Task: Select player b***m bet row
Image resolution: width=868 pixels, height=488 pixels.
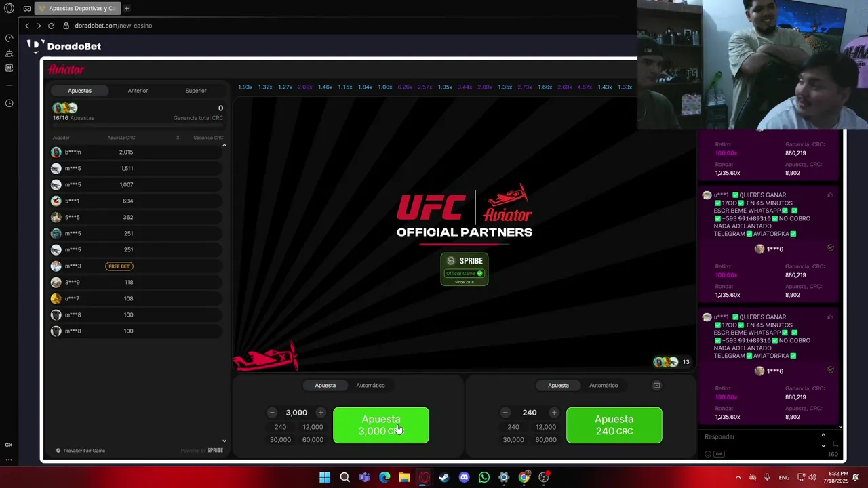Action: point(136,152)
